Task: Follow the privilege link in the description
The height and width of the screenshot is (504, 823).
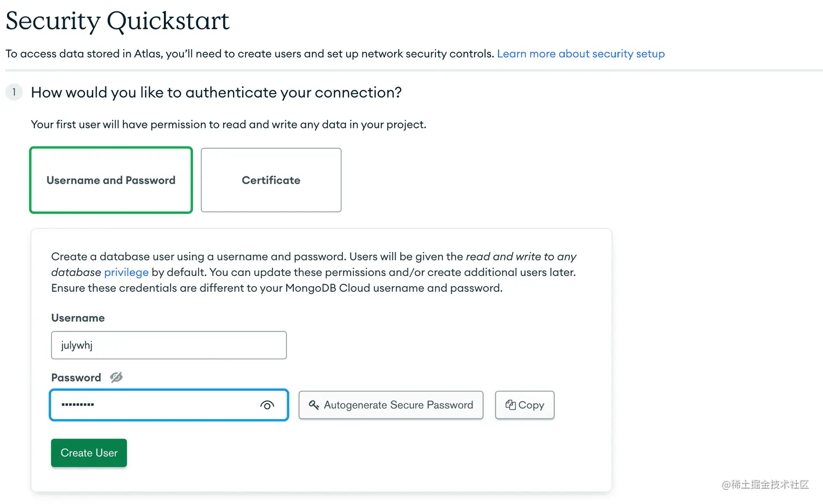Action: coord(126,272)
